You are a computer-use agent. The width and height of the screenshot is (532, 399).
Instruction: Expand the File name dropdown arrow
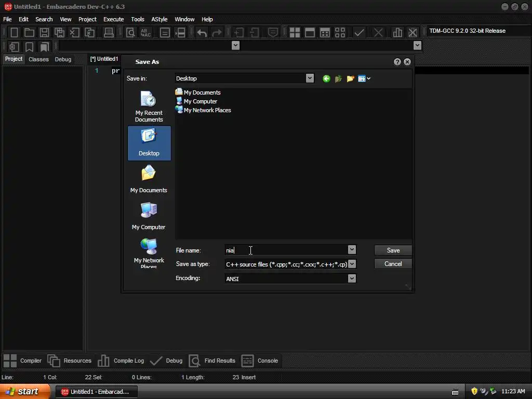click(352, 250)
